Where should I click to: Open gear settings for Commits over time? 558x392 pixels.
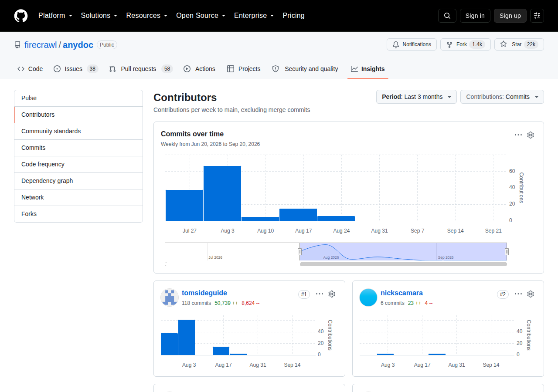531,135
